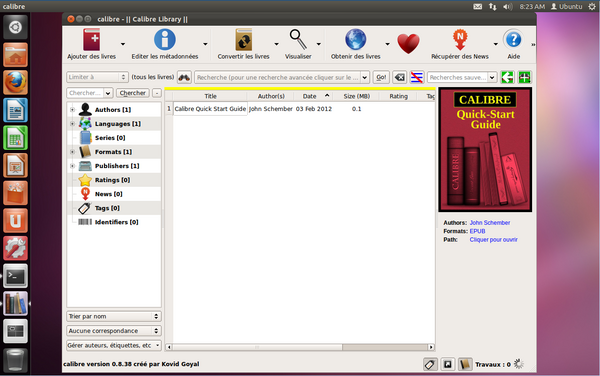Viewport: 600px width, 376px height.
Task: Open the Limiter à combo box
Action: (97, 77)
